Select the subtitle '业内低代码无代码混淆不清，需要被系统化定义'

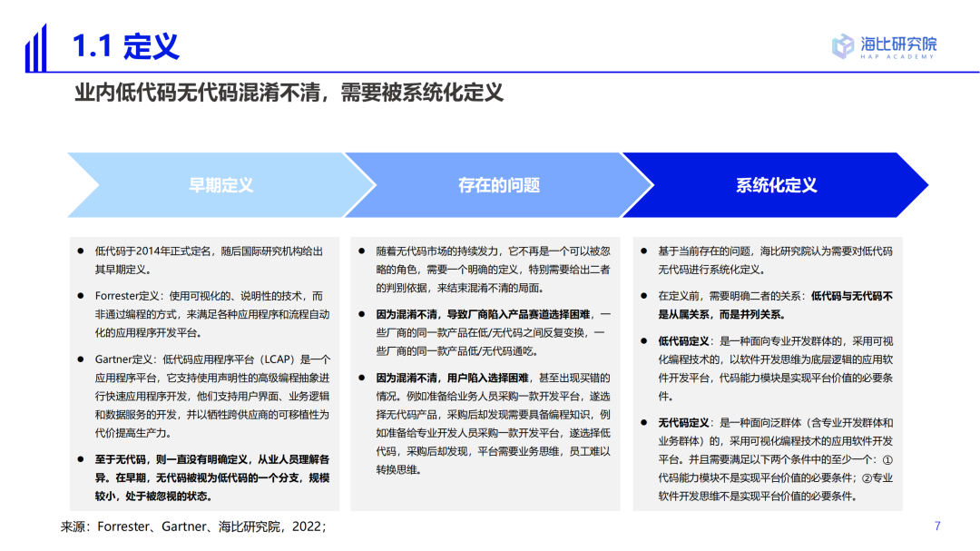pos(289,93)
